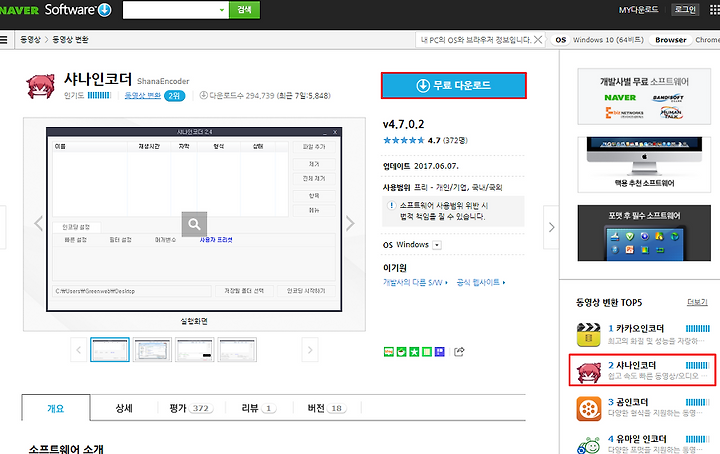Click the 다운로드수 download count icon

pyautogui.click(x=203, y=95)
